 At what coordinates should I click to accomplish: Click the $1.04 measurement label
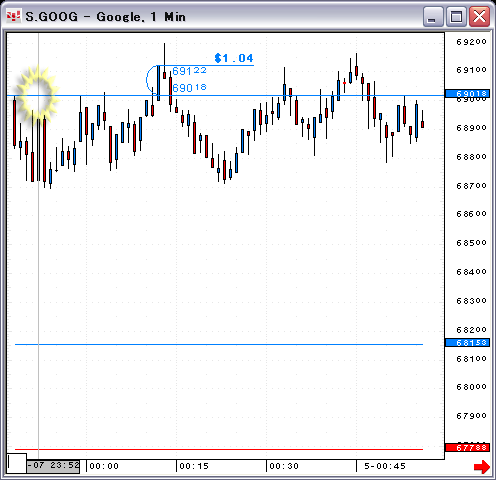234,58
